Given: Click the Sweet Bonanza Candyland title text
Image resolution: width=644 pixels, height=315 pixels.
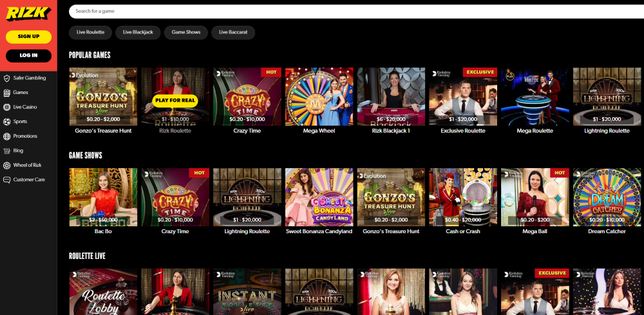Looking at the screenshot, I should pos(319,231).
